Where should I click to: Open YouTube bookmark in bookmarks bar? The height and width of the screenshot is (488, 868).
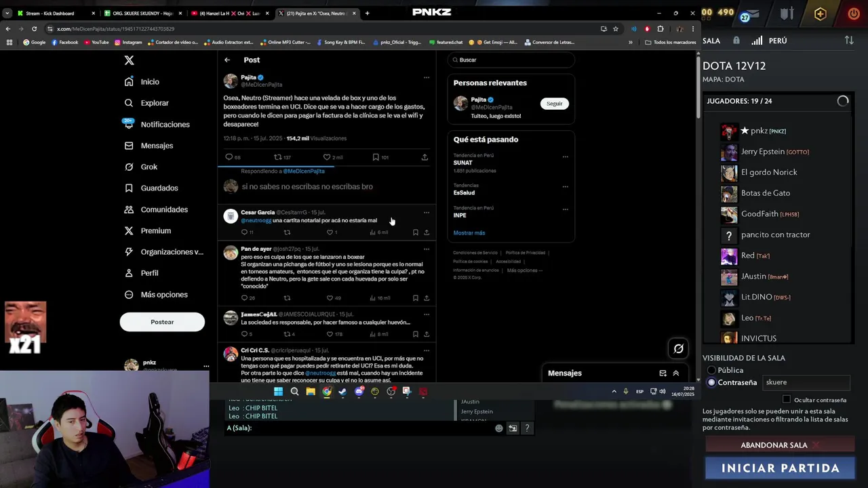click(96, 42)
